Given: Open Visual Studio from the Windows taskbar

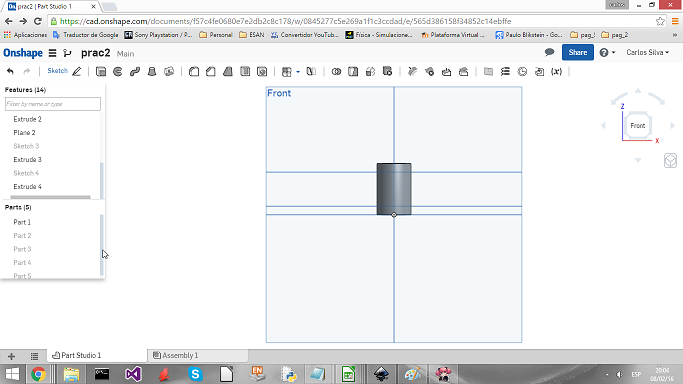Looking at the screenshot, I should [x=133, y=374].
